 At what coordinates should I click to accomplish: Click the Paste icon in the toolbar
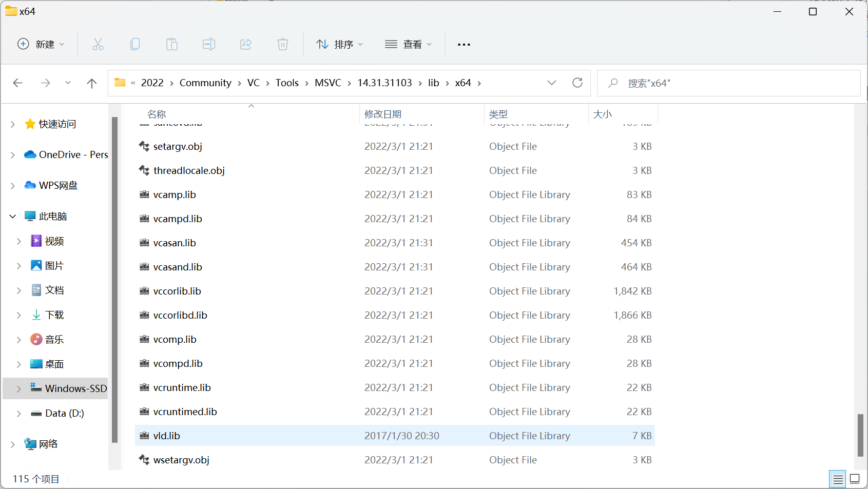(x=172, y=44)
